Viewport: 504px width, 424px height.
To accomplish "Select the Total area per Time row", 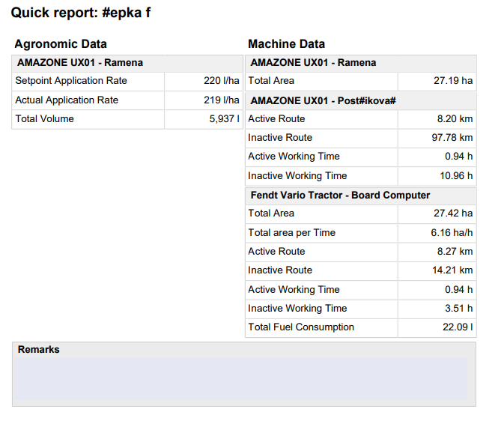I will [x=361, y=233].
